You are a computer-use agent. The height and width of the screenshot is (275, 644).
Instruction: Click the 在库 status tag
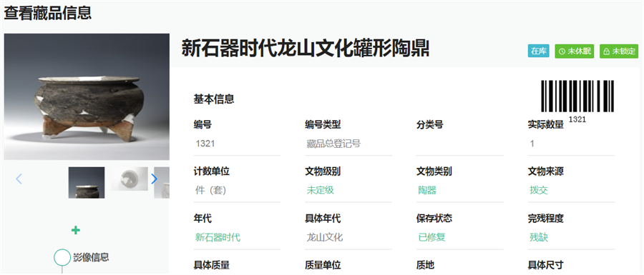pos(538,51)
